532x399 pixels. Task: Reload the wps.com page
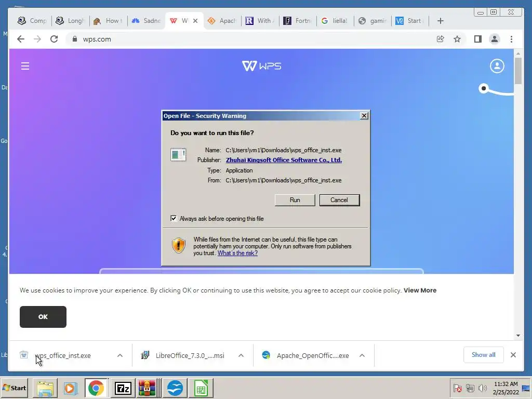[54, 39]
